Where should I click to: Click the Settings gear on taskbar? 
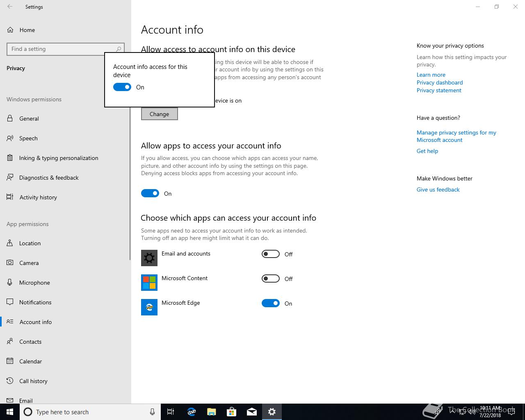coord(272,412)
